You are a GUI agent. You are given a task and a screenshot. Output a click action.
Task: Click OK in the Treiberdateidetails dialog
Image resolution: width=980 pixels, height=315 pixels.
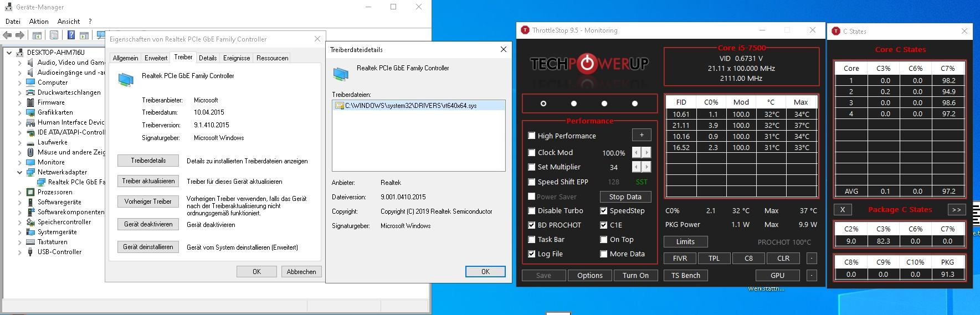tap(485, 271)
